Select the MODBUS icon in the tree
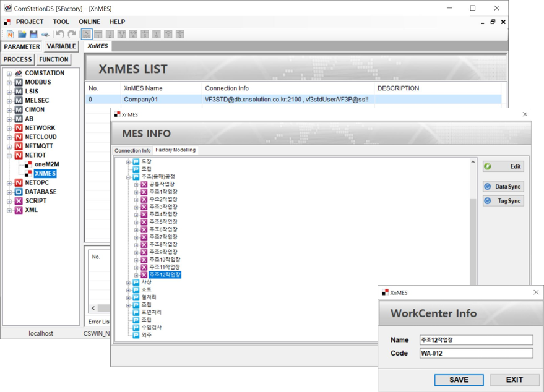The width and height of the screenshot is (544, 392). point(19,82)
